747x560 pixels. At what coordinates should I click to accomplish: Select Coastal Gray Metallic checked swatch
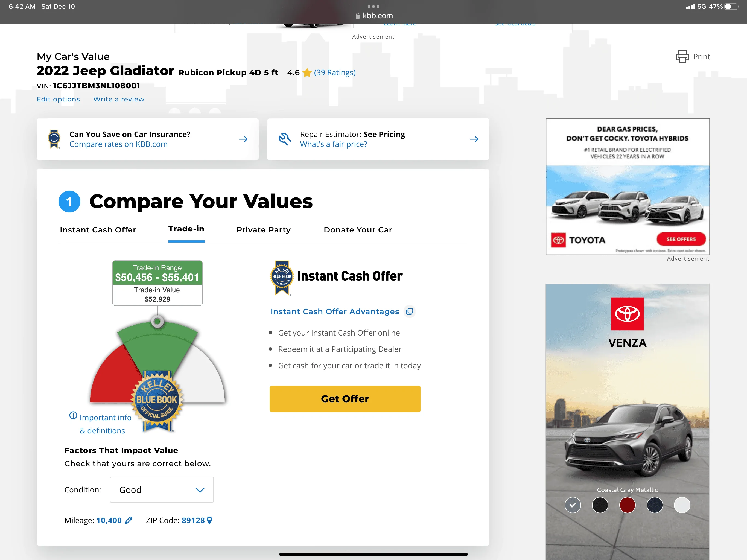[572, 505]
